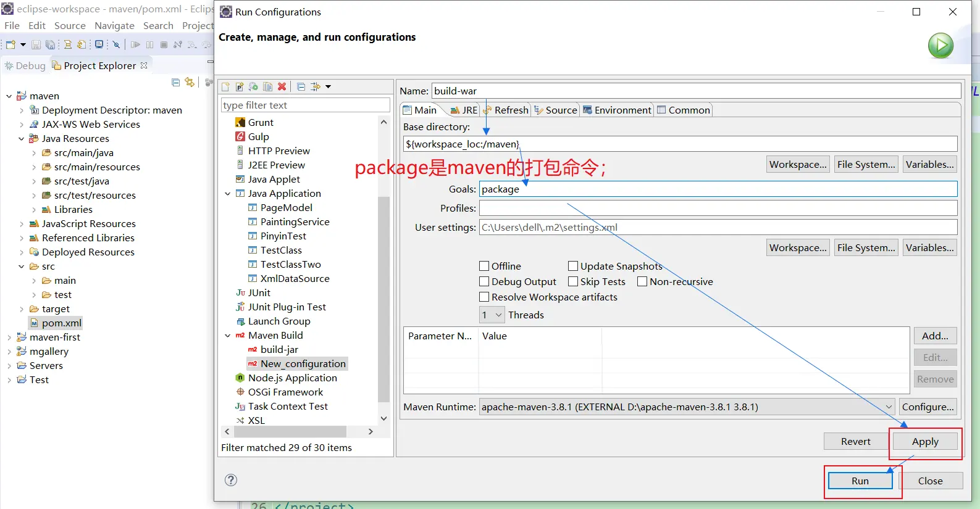The width and height of the screenshot is (980, 509).
Task: Switch to the JRE tab
Action: pos(463,110)
